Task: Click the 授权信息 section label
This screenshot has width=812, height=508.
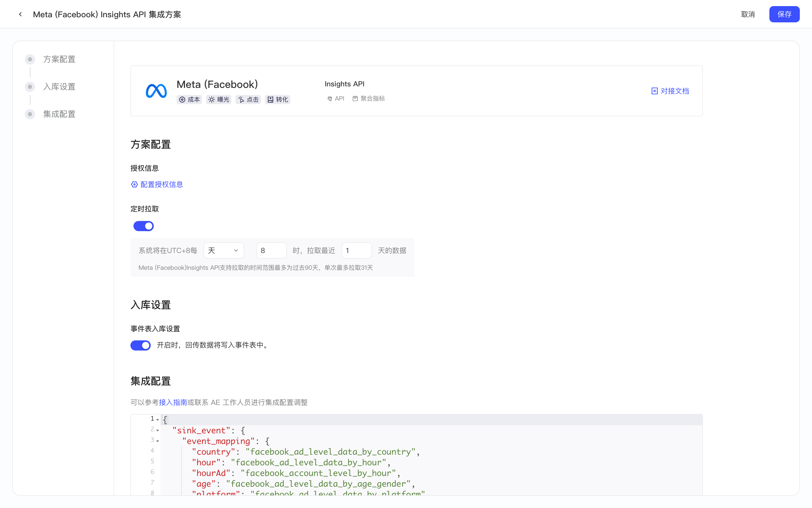Action: click(x=145, y=168)
